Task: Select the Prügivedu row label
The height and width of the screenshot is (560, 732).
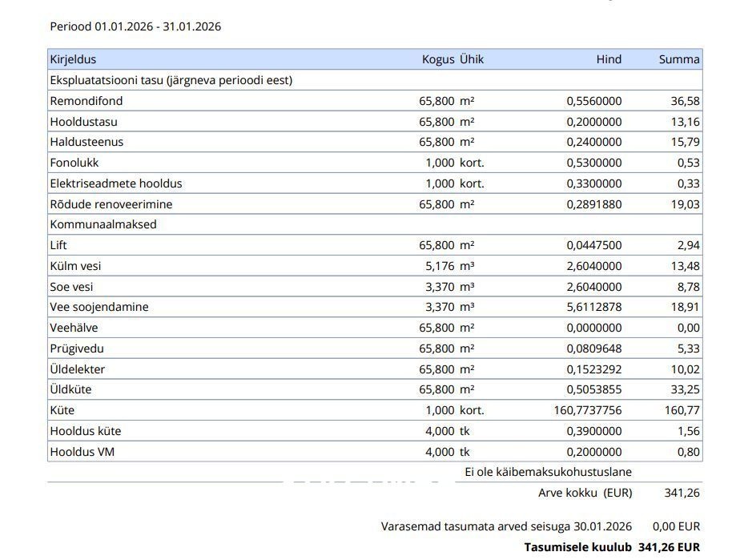Action: [77, 348]
